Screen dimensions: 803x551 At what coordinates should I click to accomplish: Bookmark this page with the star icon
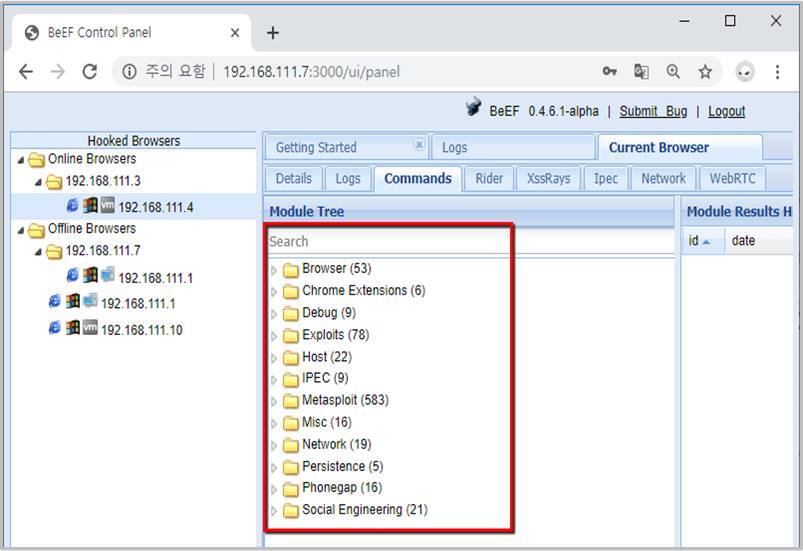(x=705, y=72)
